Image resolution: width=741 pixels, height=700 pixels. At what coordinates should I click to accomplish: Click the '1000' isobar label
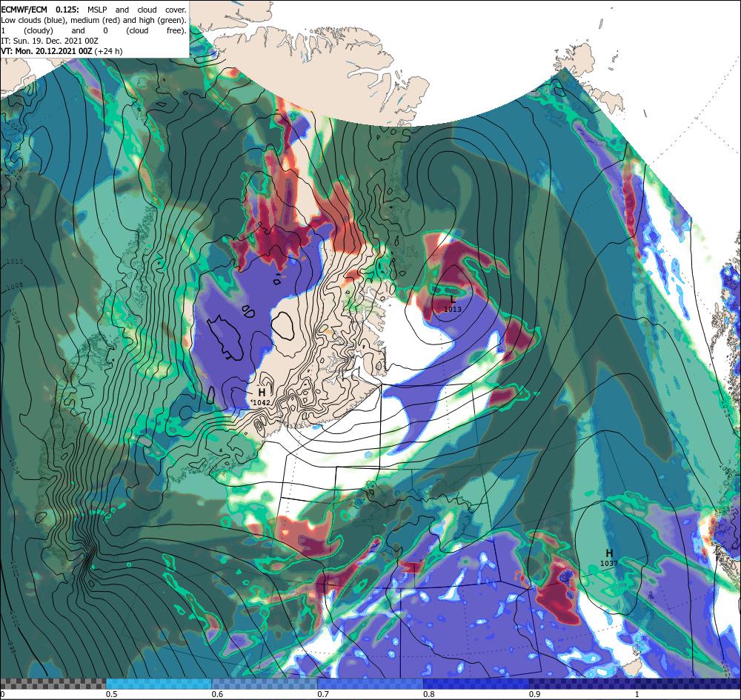click(15, 620)
